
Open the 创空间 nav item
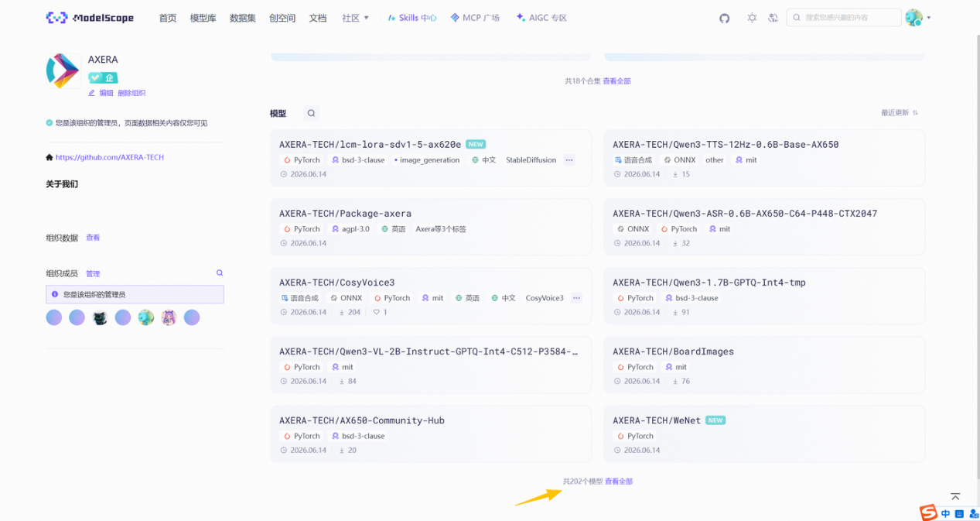point(282,18)
